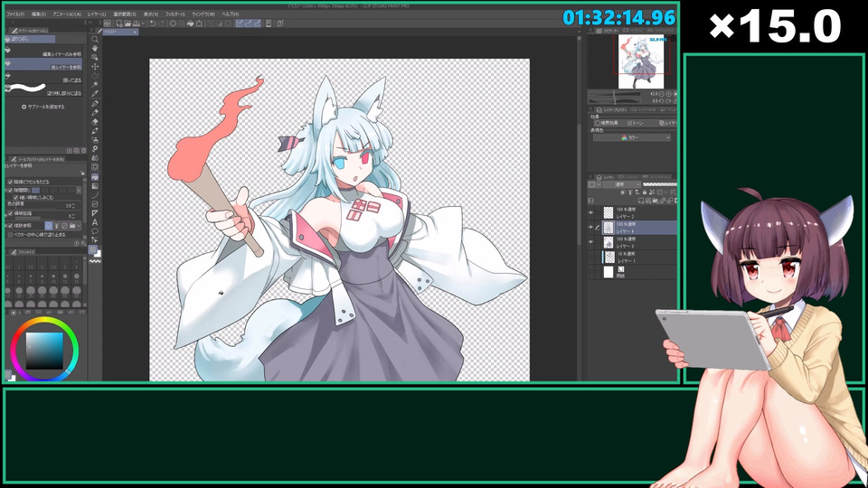Click the Undo arrow in command bar
Screen dimensions: 868x488
[153, 23]
